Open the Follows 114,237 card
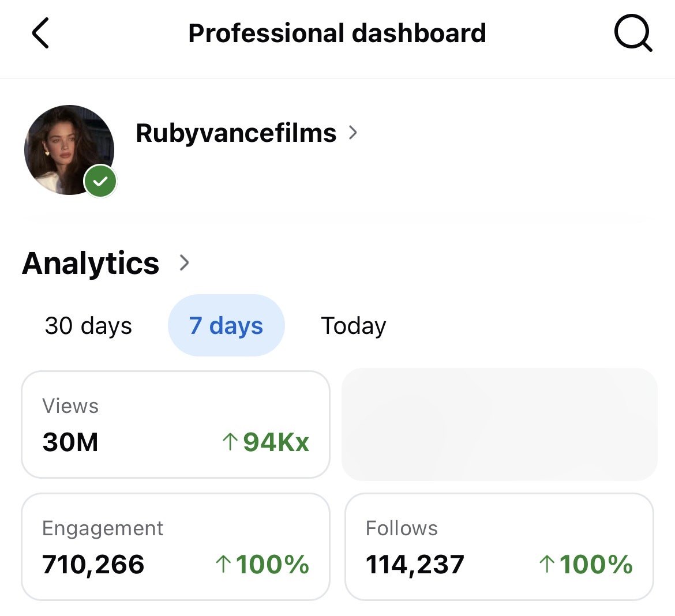 coord(500,547)
